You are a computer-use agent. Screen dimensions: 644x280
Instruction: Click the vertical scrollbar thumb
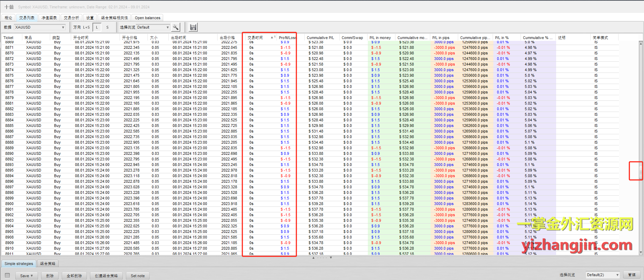[641, 172]
